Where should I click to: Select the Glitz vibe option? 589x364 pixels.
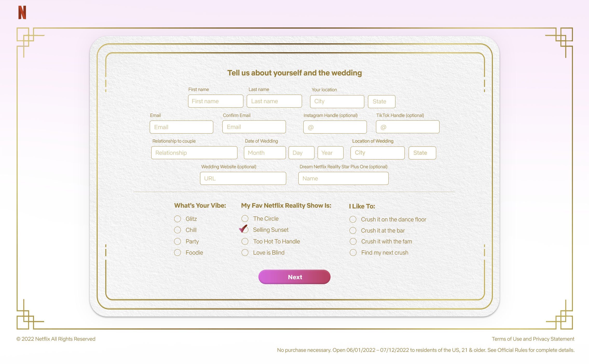tap(177, 219)
